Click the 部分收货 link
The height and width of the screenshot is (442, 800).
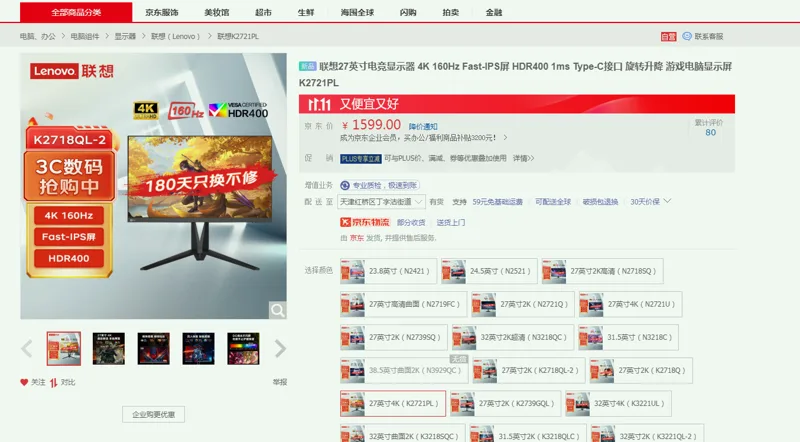411,223
